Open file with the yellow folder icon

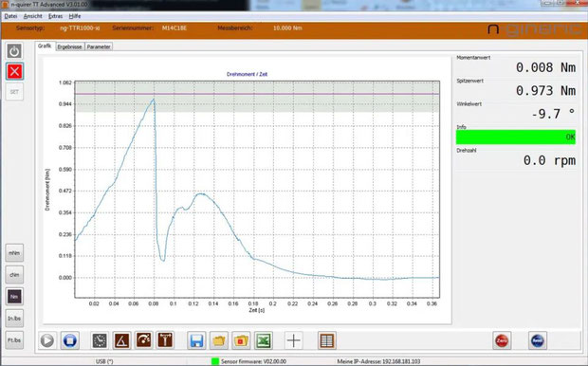click(219, 340)
